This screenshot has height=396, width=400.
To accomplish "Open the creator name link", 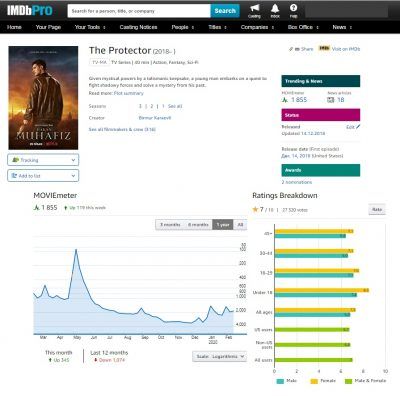I will pos(155,118).
